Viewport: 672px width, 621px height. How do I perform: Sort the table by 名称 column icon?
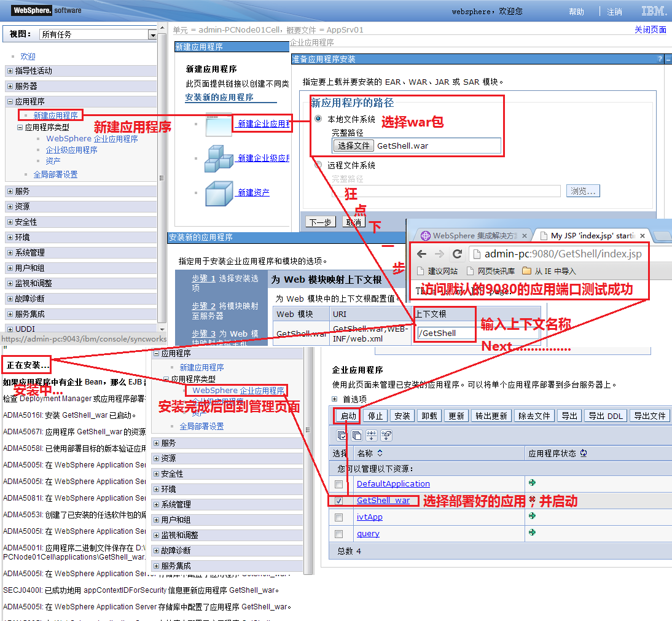380,453
